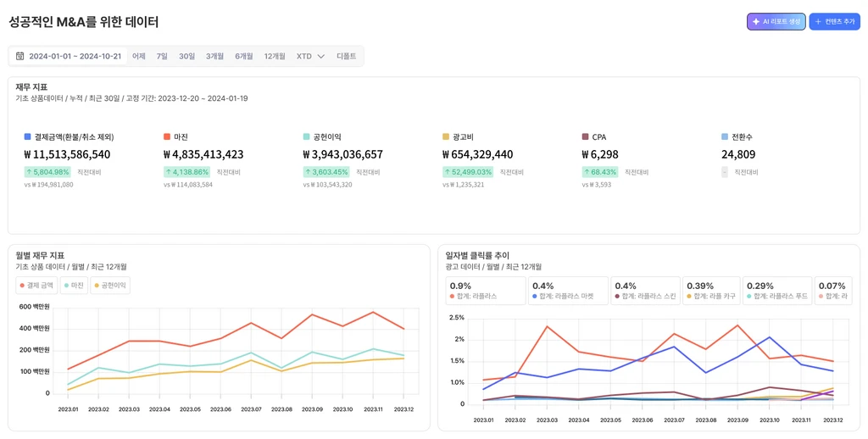Click the gray dash badge under 전환수
Image resolution: width=868 pixels, height=439 pixels.
(x=725, y=172)
